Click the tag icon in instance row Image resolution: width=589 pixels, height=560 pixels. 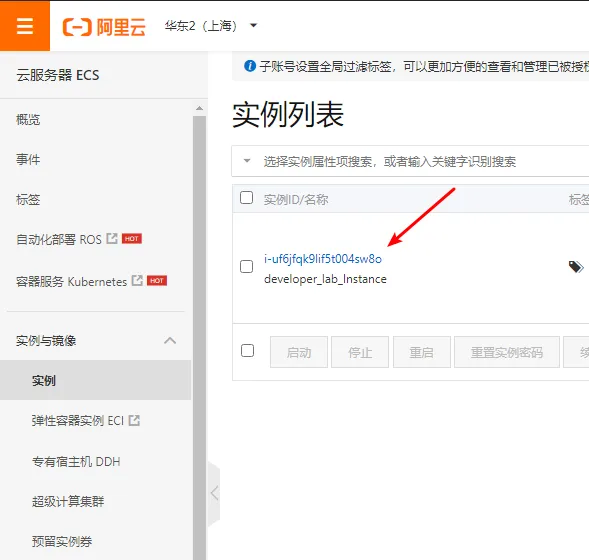576,267
